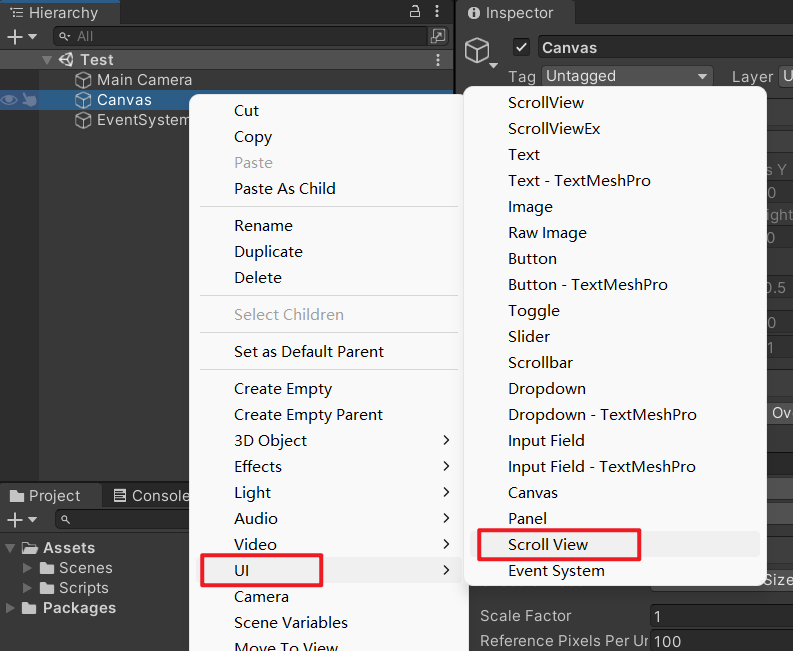Choose Rename from the context menu
The image size is (793, 651).
point(263,225)
